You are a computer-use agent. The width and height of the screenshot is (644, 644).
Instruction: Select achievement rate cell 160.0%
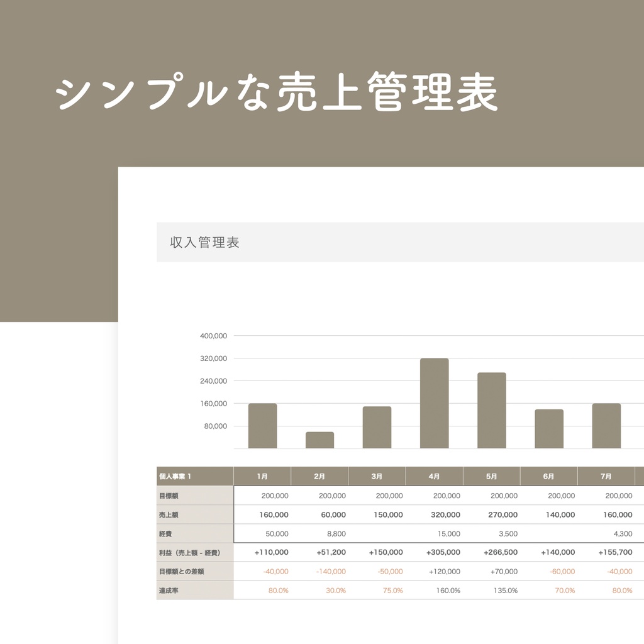434,590
